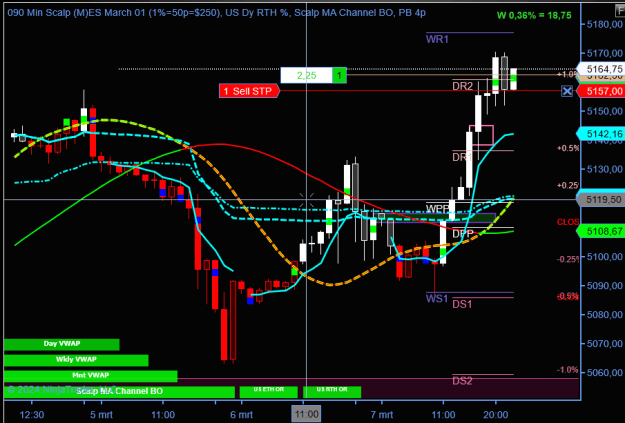
Task: Click the highlighted 11:00 crosshair time label
Action: click(306, 414)
